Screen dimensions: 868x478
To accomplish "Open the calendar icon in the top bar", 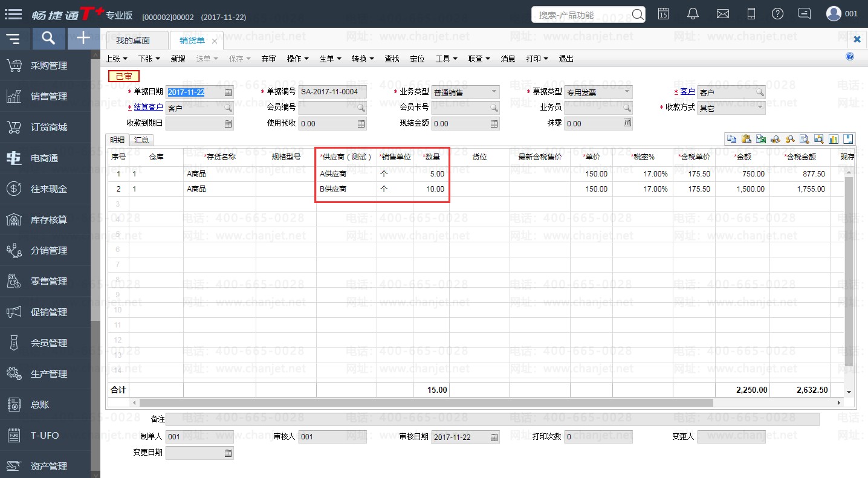I will (664, 14).
